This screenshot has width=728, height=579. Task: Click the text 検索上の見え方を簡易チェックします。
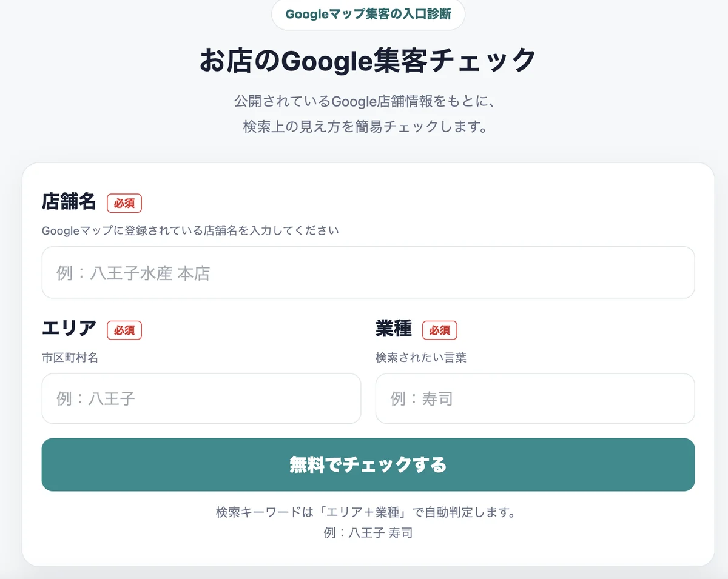tap(366, 127)
